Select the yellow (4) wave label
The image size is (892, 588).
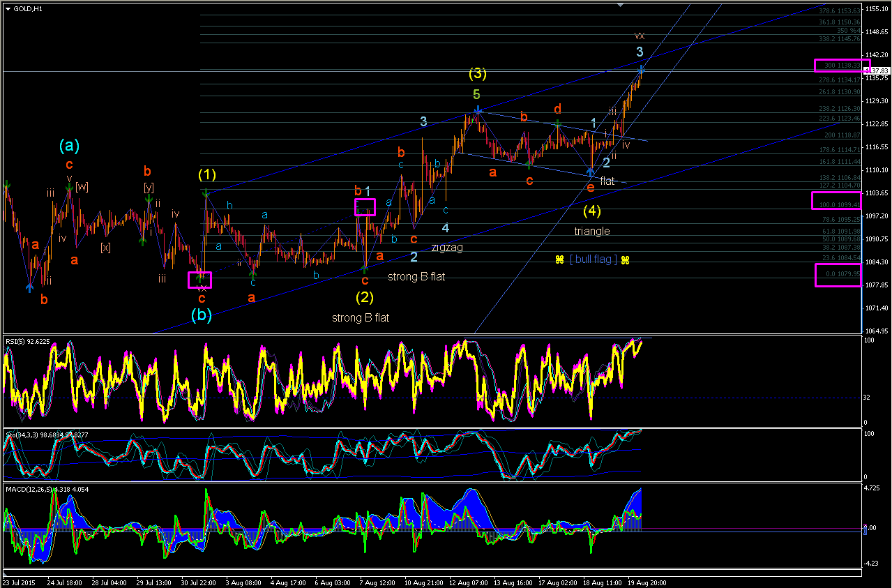coord(591,211)
